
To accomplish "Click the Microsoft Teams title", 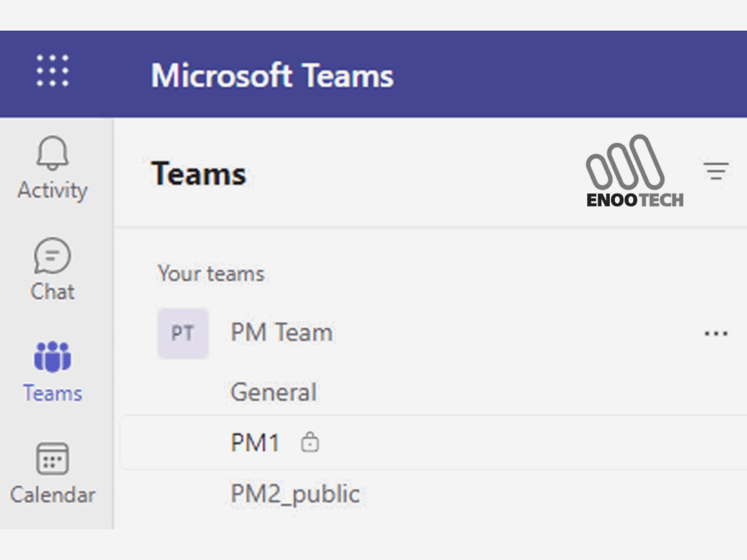I will click(x=272, y=75).
